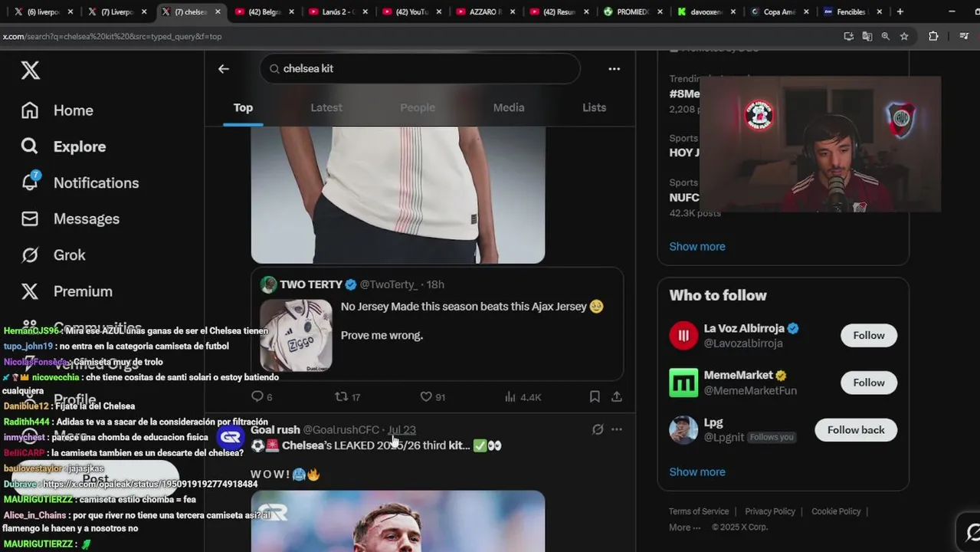Image resolution: width=980 pixels, height=552 pixels.
Task: Open Notifications with the bell icon
Action: (x=80, y=182)
